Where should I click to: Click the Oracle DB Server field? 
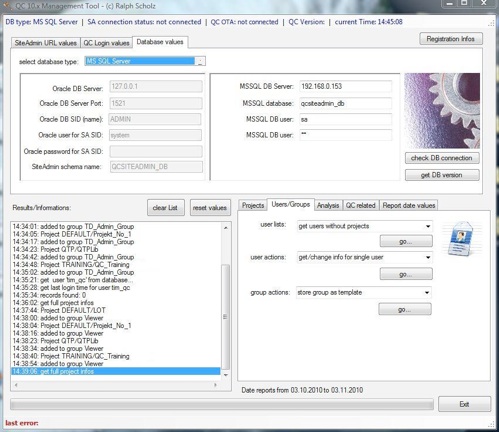coord(156,86)
